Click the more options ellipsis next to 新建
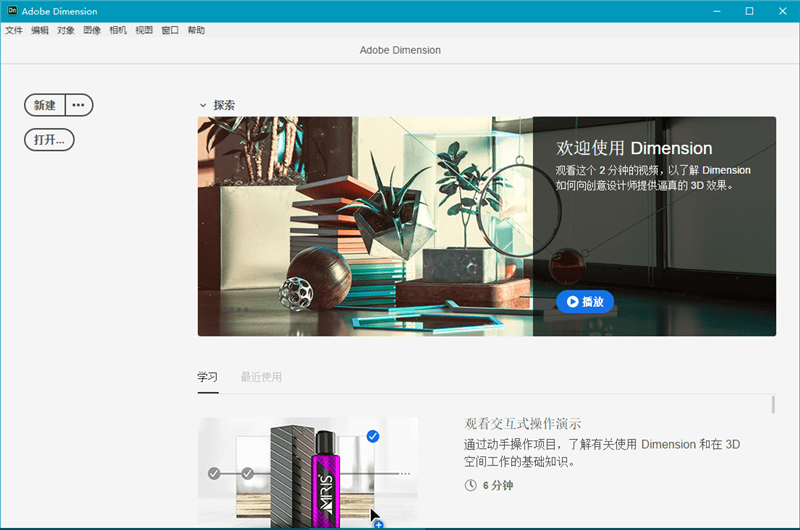Image resolution: width=800 pixels, height=530 pixels. pyautogui.click(x=79, y=105)
